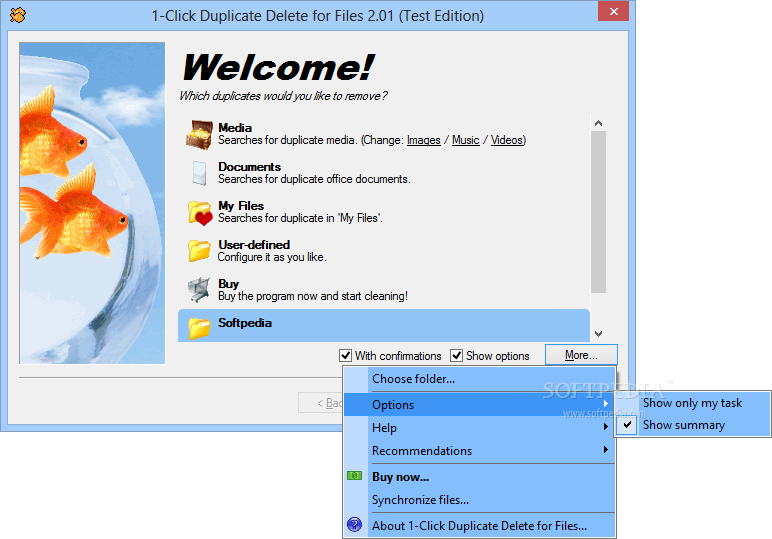The height and width of the screenshot is (539, 772).
Task: Expand the Help submenu arrow
Action: (606, 427)
